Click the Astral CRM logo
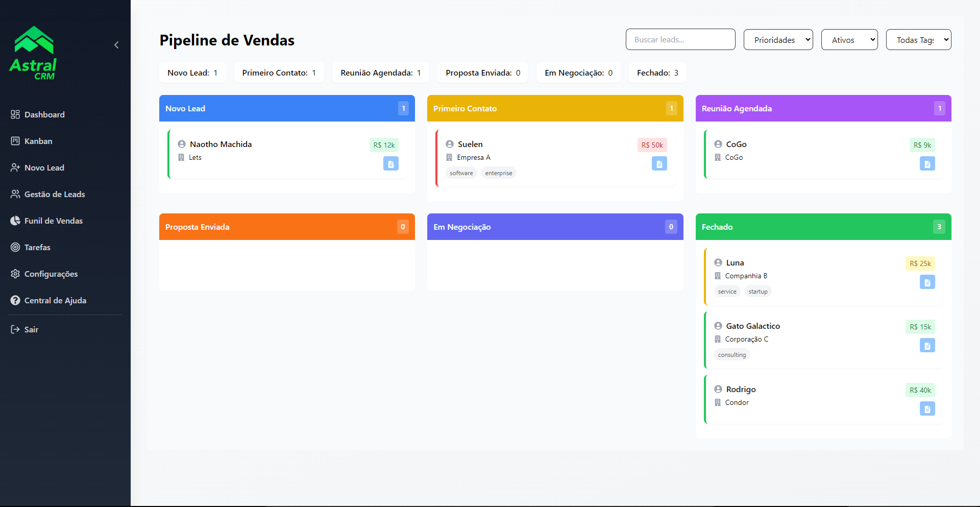Image resolution: width=980 pixels, height=507 pixels. point(33,54)
